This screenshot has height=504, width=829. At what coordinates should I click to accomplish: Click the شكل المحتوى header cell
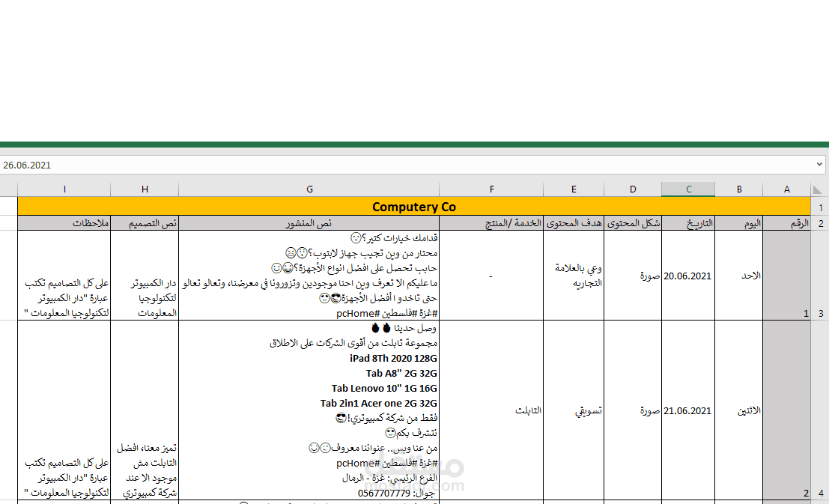633,223
